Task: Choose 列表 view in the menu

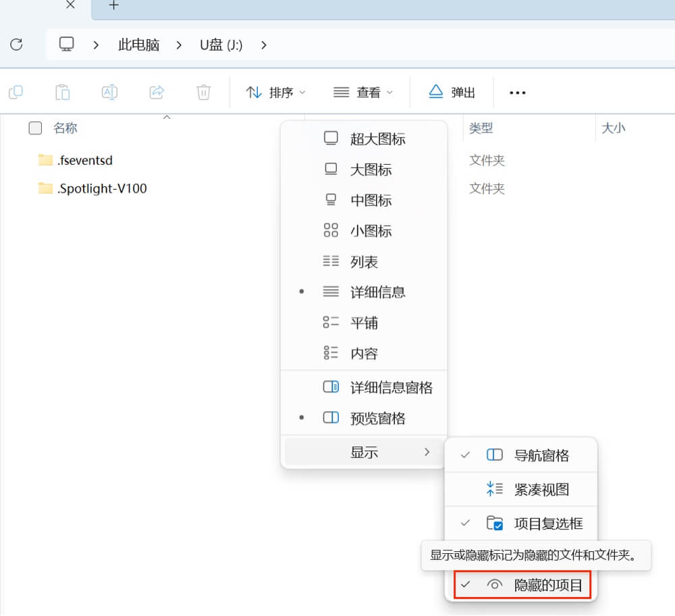Action: tap(364, 261)
